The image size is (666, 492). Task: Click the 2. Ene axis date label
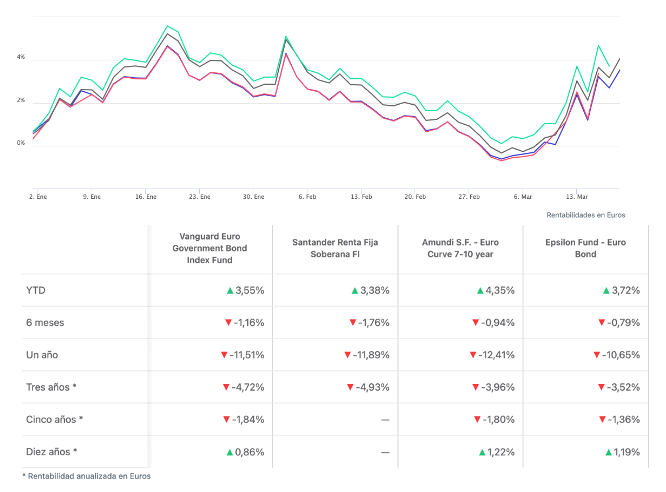[37, 198]
